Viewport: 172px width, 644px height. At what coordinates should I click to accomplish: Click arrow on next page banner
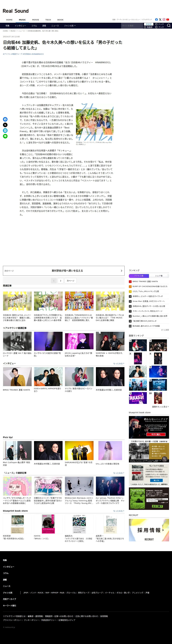pyautogui.click(x=122, y=271)
